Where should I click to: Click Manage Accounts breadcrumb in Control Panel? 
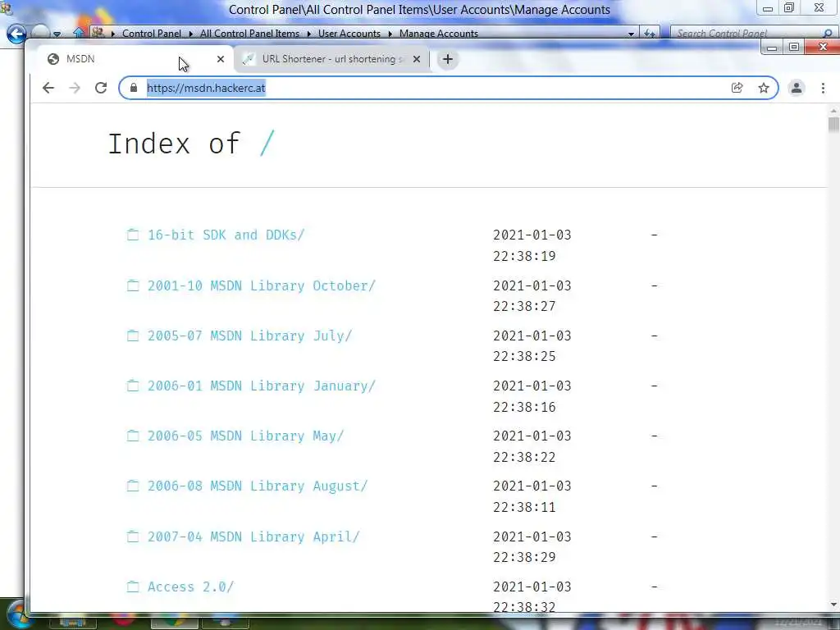click(x=439, y=33)
